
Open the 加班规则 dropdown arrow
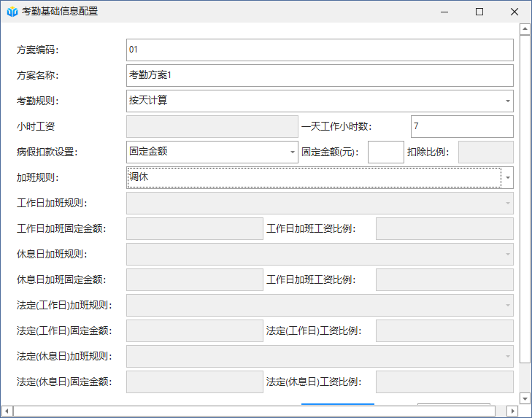coord(508,177)
